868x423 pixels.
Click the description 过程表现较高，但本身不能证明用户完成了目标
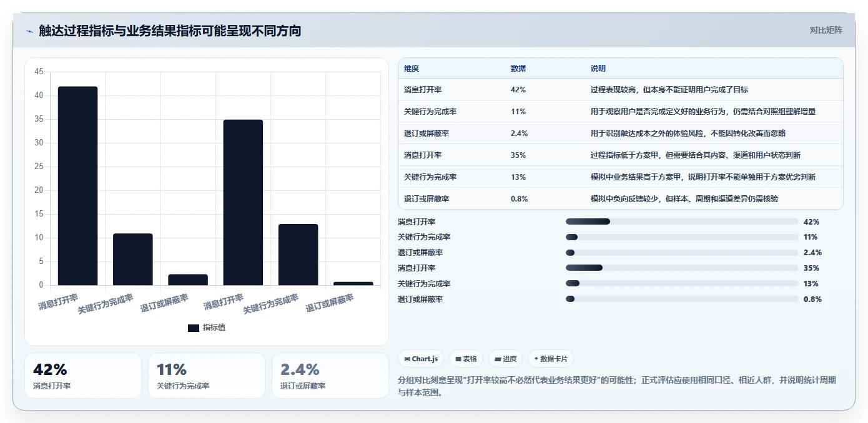669,90
